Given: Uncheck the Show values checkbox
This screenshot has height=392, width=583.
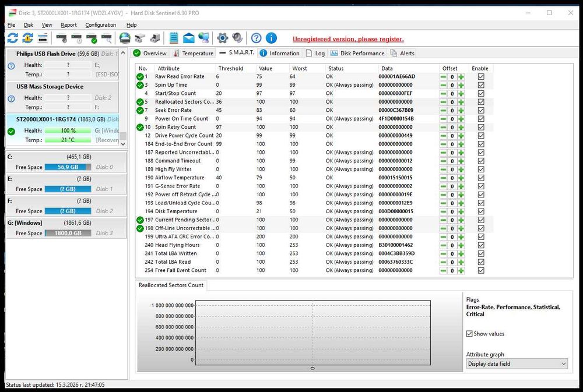Looking at the screenshot, I should tap(469, 334).
